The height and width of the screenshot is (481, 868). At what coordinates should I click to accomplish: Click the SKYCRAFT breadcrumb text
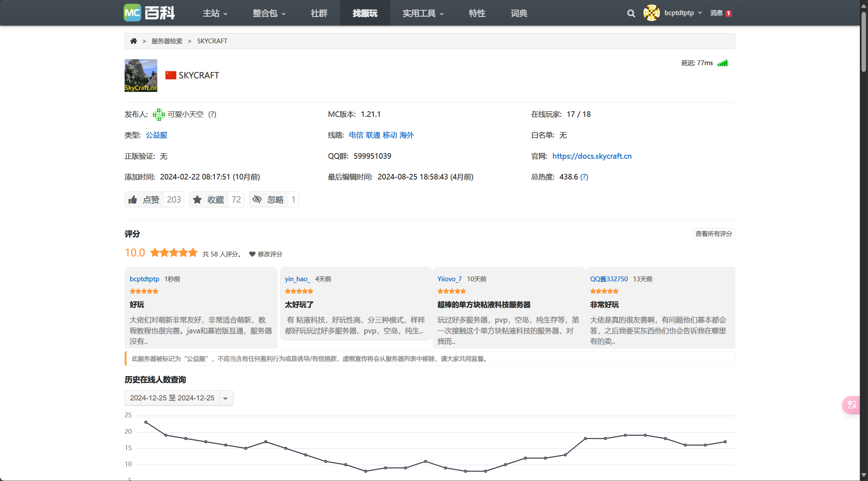pos(212,41)
